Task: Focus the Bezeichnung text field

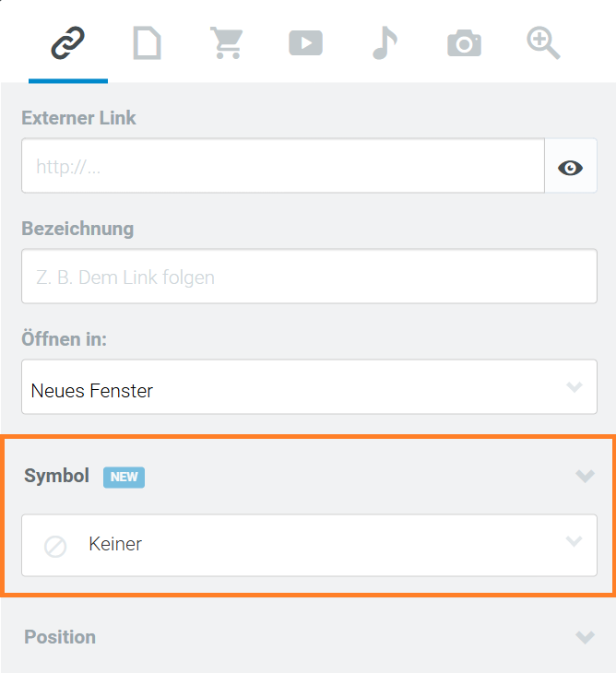Action: tap(309, 277)
